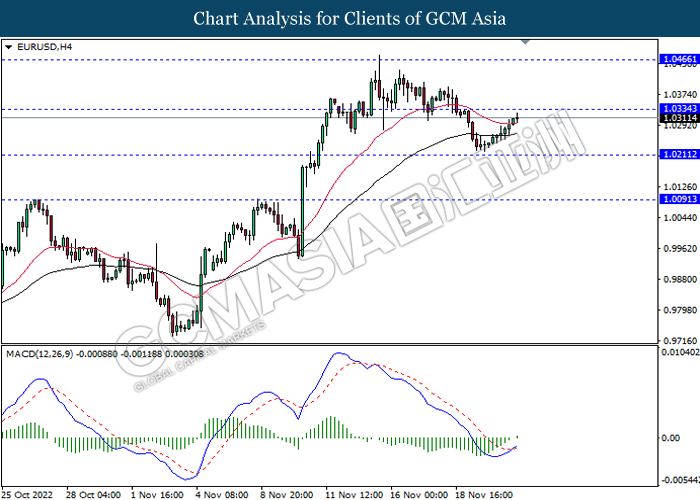Click the 1.01260 price axis value
This screenshot has height=500, width=700.
pos(681,187)
